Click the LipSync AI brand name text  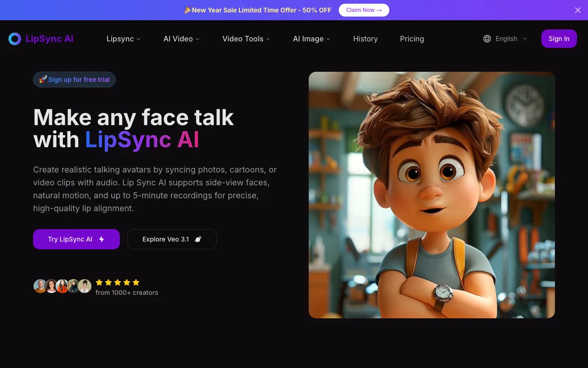50,39
